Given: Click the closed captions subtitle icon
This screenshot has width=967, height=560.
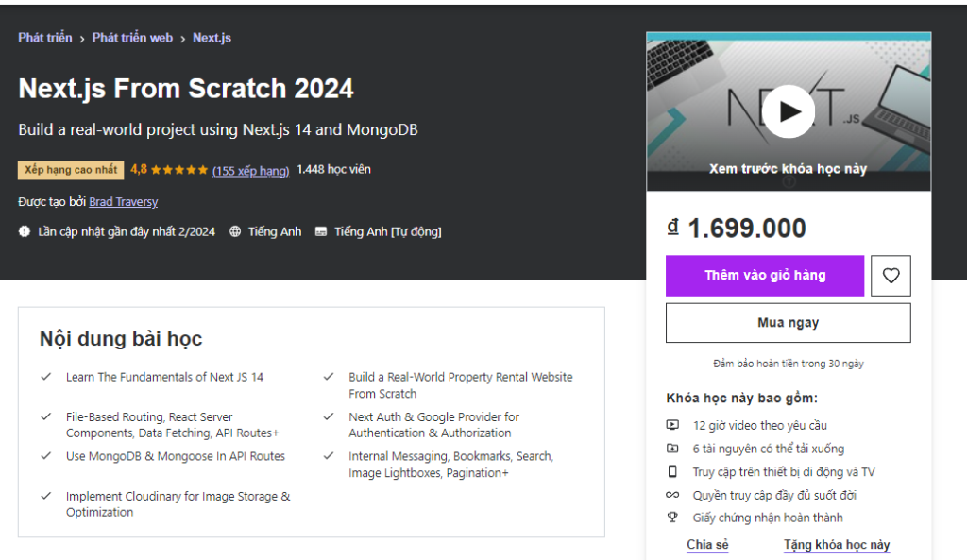Looking at the screenshot, I should coord(321,231).
